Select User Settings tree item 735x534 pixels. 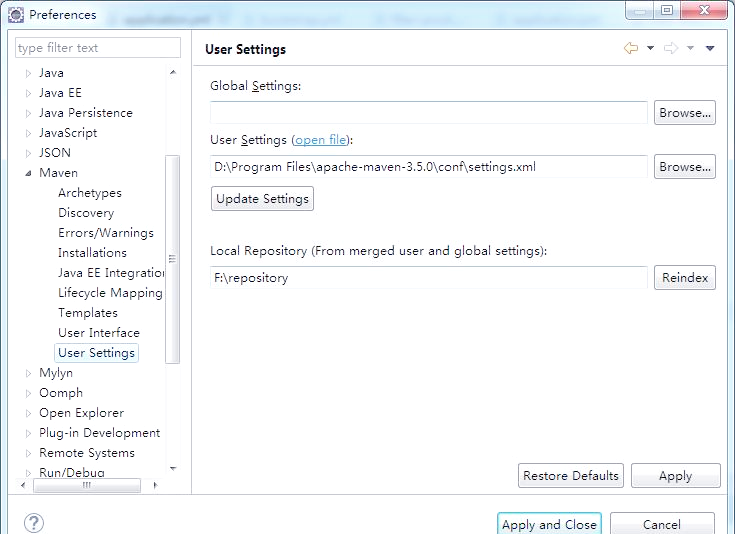click(x=97, y=353)
